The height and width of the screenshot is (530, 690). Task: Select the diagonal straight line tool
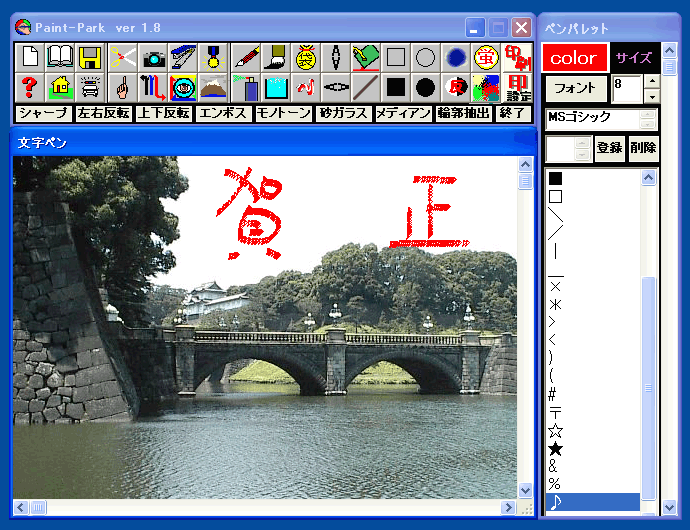[366, 87]
